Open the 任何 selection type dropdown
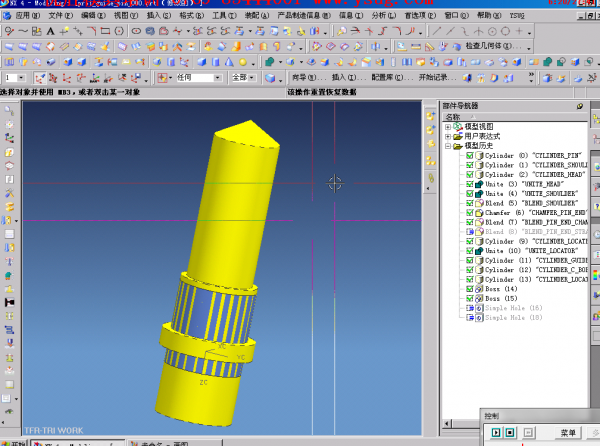600x446 pixels. (x=217, y=78)
